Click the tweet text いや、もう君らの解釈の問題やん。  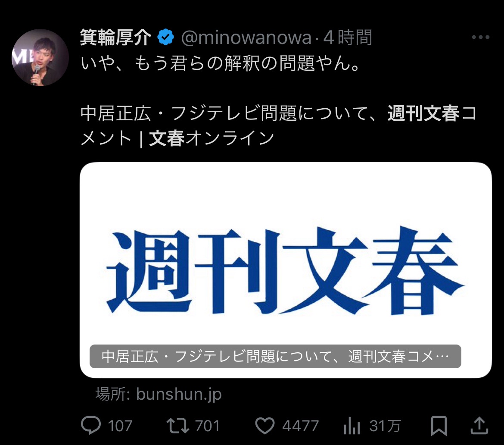[221, 63]
